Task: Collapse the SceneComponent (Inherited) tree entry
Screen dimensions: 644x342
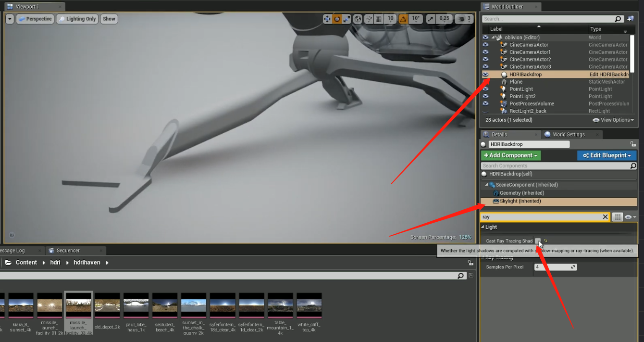Action: (486, 185)
